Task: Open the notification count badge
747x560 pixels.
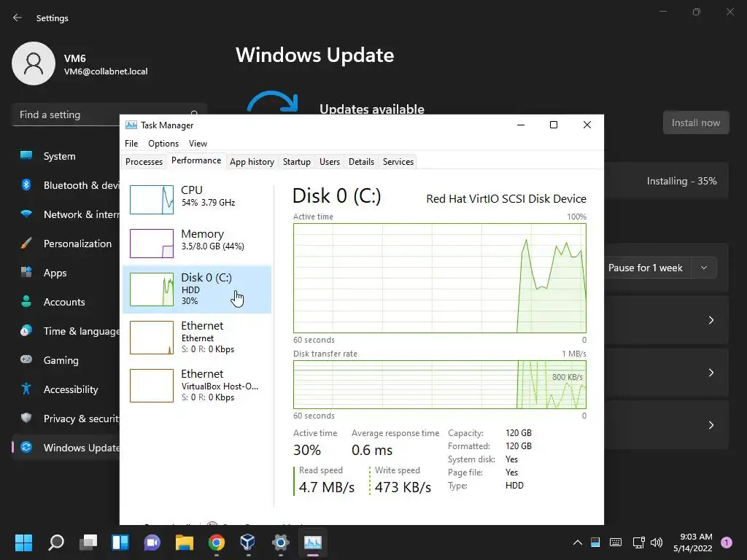Action: click(x=727, y=542)
